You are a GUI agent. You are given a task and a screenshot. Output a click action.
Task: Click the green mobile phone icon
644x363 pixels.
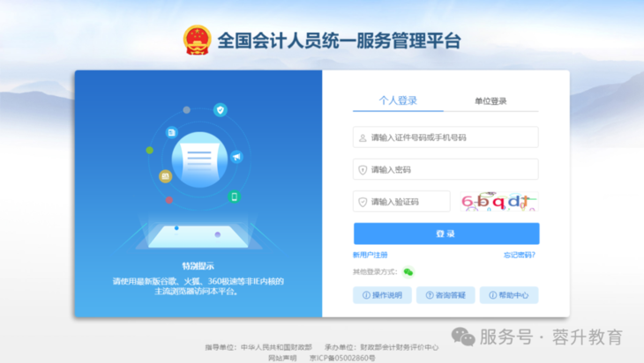[234, 196]
